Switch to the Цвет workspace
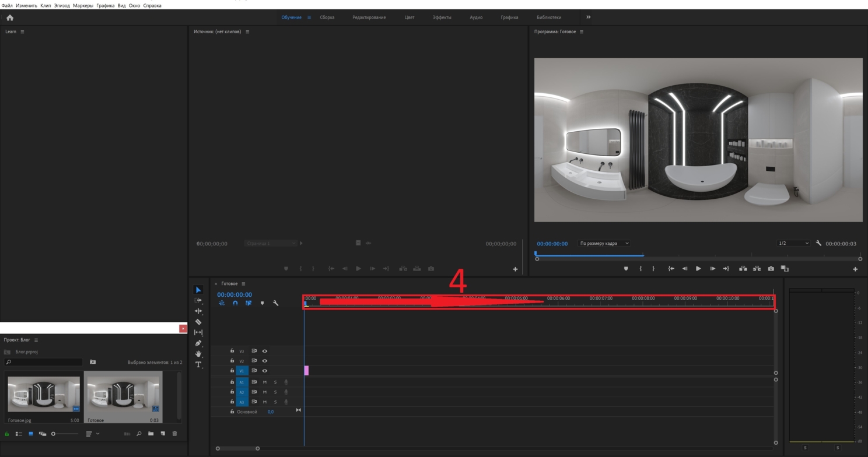Screen dimensions: 868x457 (409, 17)
